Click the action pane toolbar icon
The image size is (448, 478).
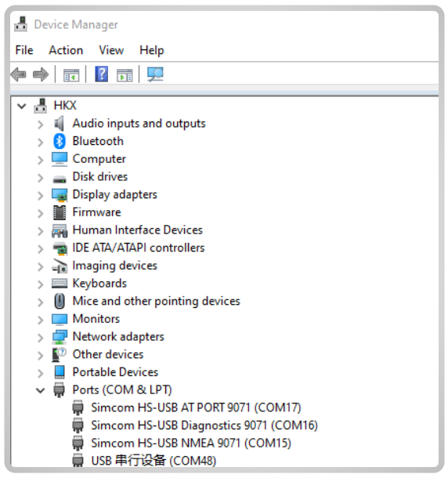coord(125,75)
